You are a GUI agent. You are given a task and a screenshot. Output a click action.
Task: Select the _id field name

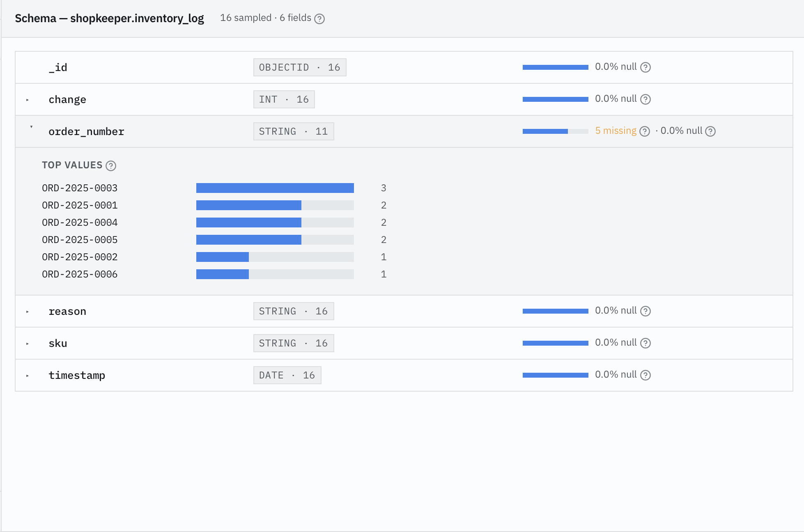(58, 67)
